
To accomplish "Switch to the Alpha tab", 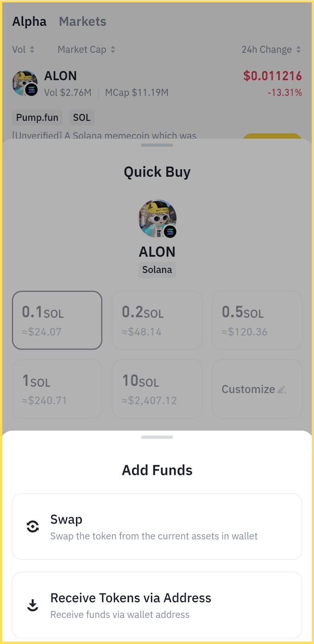I will 29,22.
